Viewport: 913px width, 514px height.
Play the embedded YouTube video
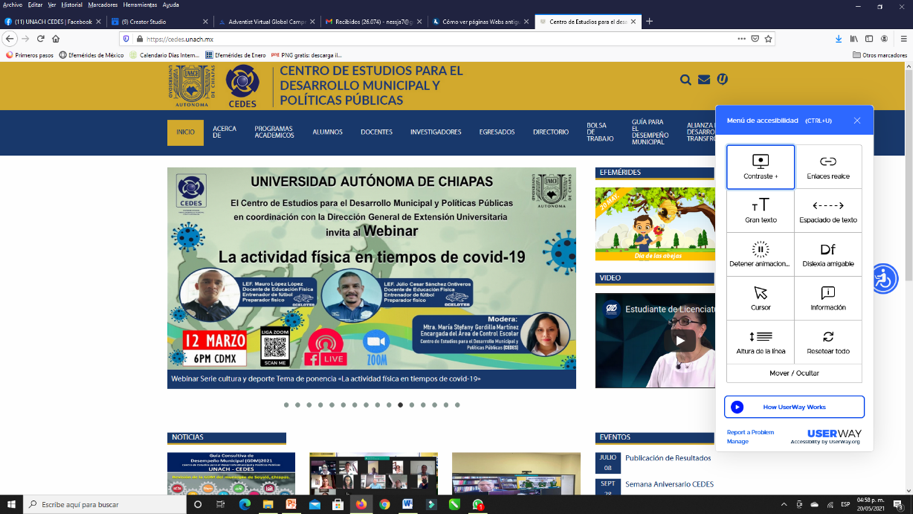tap(680, 341)
